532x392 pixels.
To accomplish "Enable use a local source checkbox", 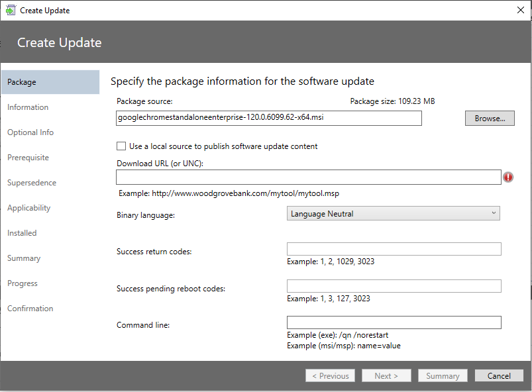I will coord(121,146).
